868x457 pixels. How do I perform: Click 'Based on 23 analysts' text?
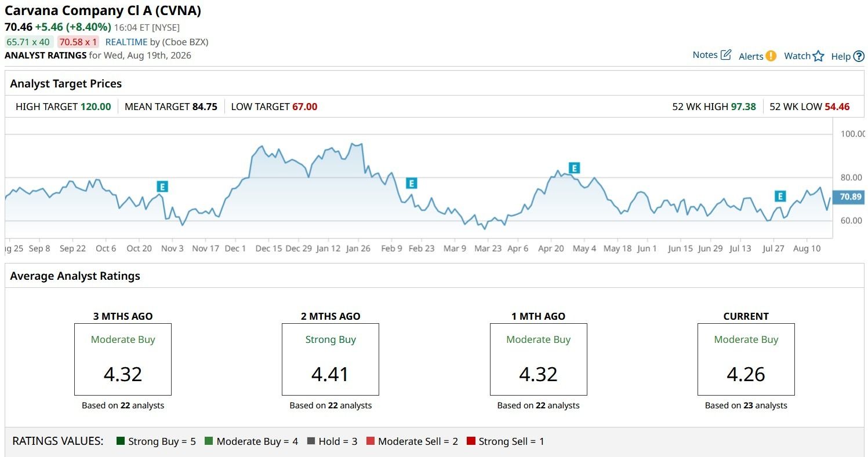[746, 405]
